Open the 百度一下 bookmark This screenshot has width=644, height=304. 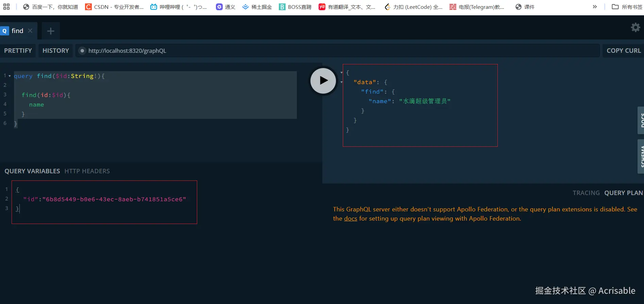click(50, 7)
